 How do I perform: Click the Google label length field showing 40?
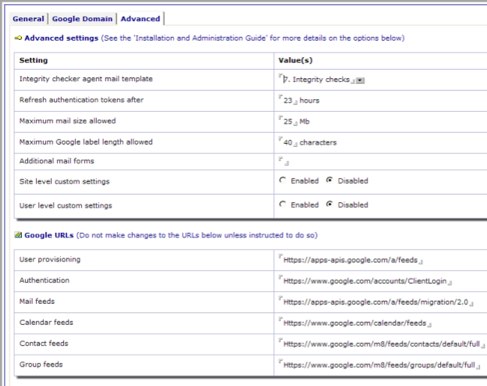pos(288,142)
